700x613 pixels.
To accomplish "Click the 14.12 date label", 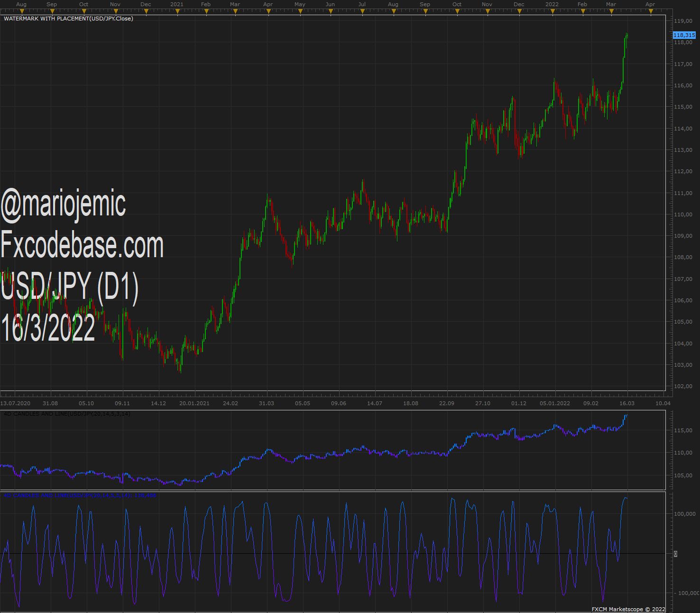I will (158, 403).
